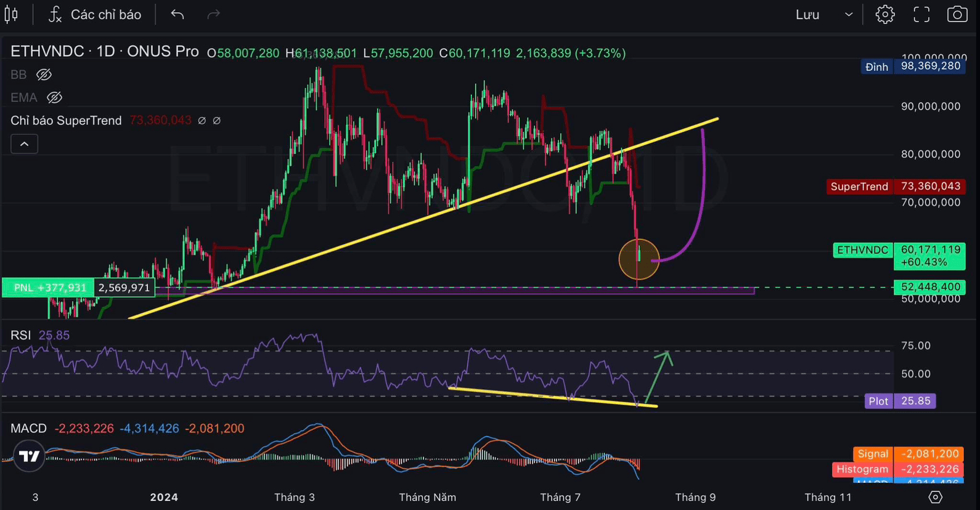Click the TradingView logo badge
The height and width of the screenshot is (510, 980).
29,456
